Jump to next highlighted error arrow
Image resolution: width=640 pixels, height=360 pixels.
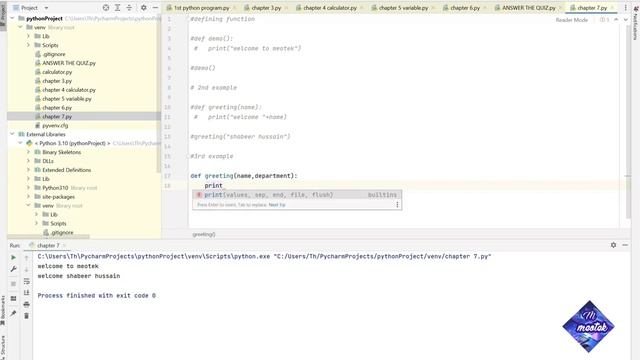[626, 20]
